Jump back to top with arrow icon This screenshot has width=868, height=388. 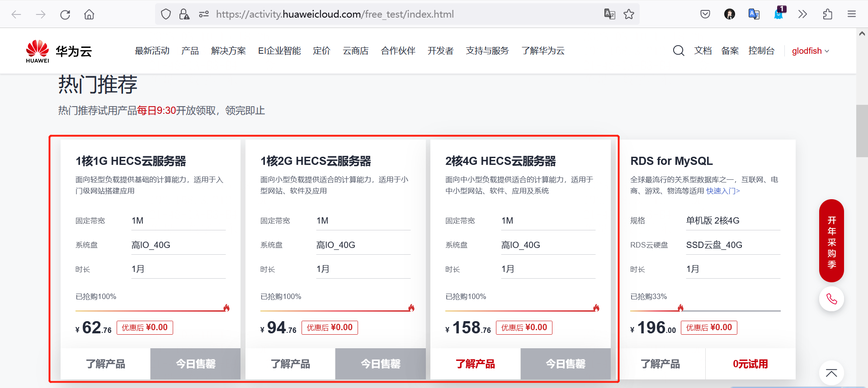[831, 373]
